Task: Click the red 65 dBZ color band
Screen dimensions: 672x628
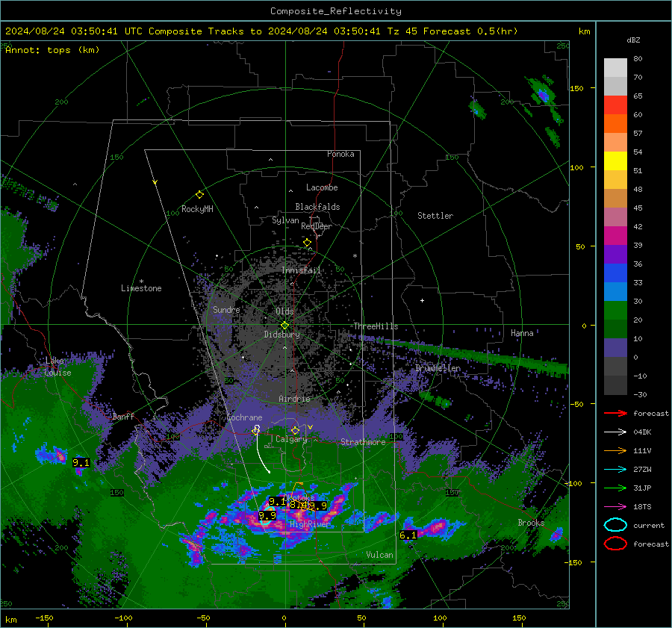Action: tap(615, 105)
